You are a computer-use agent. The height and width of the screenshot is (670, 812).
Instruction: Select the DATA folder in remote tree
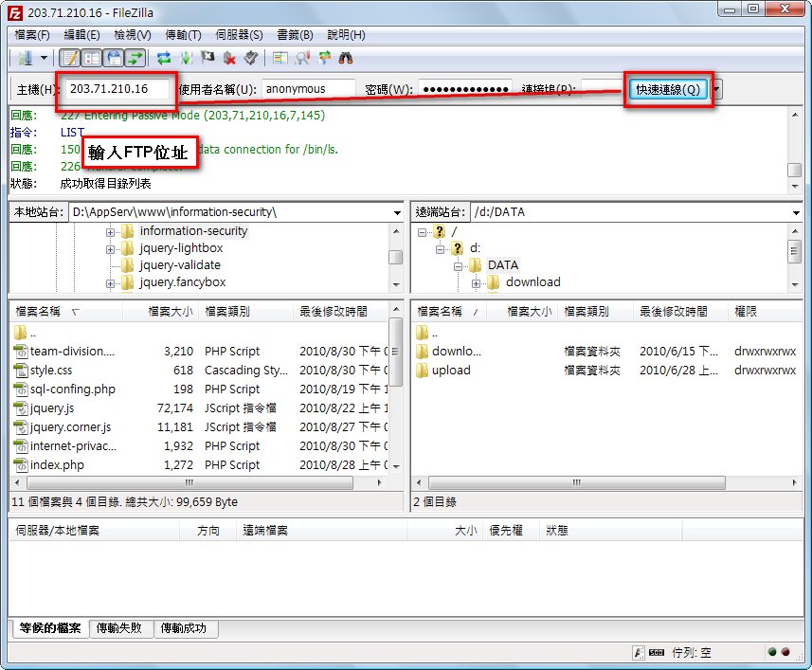(503, 265)
